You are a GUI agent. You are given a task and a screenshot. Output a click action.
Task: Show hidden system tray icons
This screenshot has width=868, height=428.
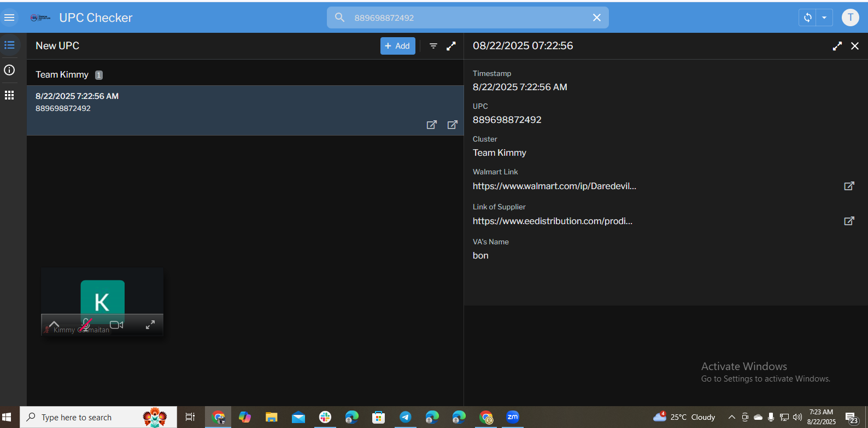coord(731,417)
